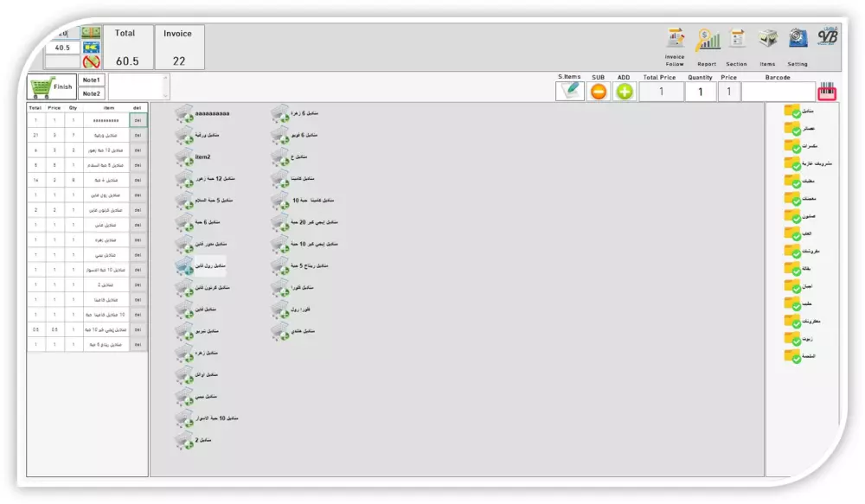The width and height of the screenshot is (865, 504).
Task: Open the Items icon
Action: coord(767,47)
